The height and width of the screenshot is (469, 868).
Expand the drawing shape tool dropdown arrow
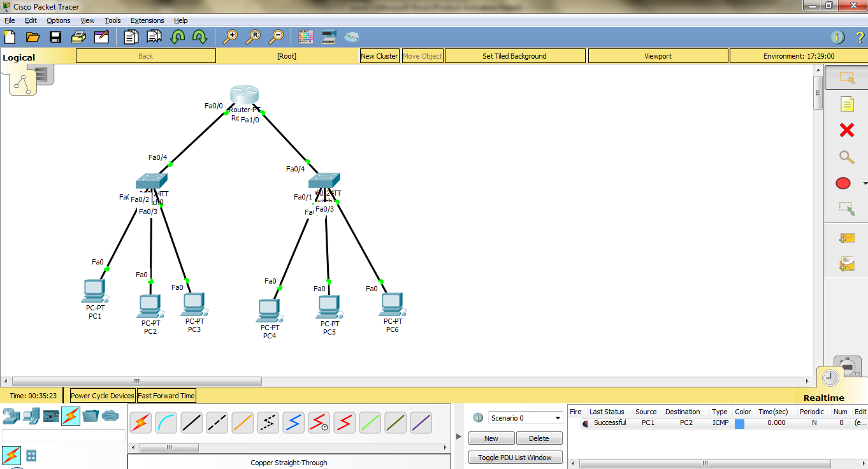865,184
